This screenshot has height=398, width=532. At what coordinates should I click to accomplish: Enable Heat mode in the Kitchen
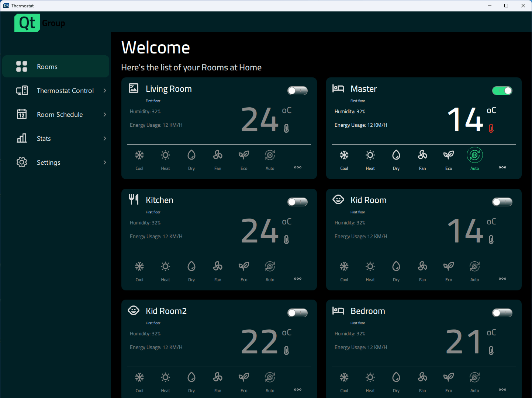click(x=165, y=270)
